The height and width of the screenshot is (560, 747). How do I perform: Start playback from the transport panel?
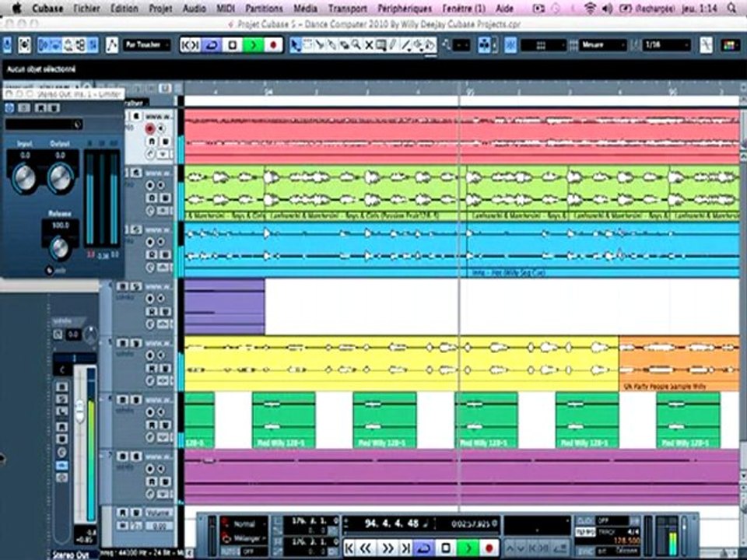pos(468,548)
